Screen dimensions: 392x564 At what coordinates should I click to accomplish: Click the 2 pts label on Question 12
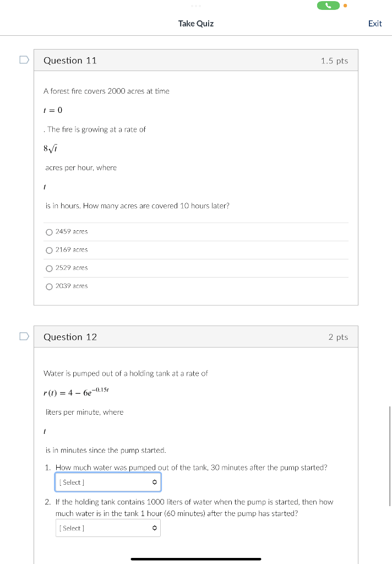click(x=338, y=337)
